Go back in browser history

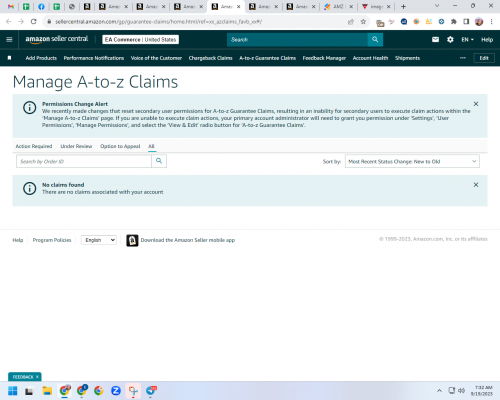9,22
